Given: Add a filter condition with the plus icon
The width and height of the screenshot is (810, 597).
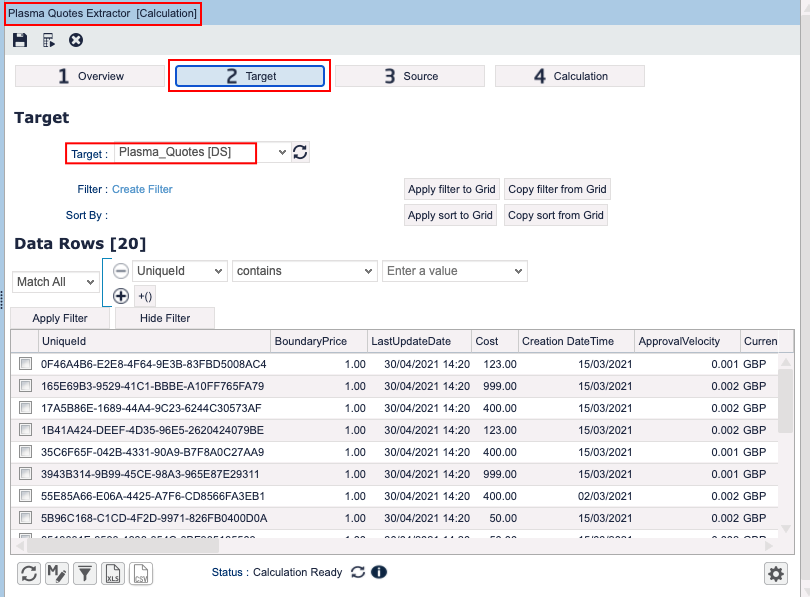Looking at the screenshot, I should pyautogui.click(x=120, y=295).
